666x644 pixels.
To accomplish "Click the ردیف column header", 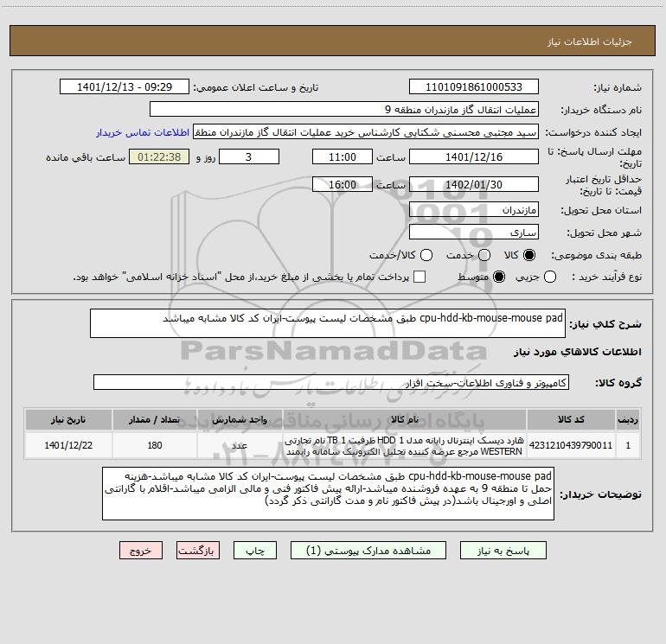I will pyautogui.click(x=628, y=419).
